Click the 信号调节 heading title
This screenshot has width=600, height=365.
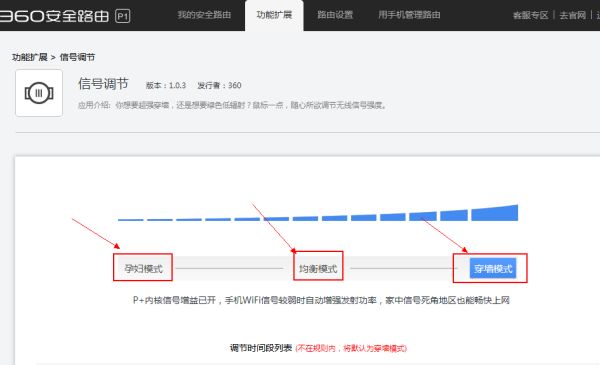[103, 83]
